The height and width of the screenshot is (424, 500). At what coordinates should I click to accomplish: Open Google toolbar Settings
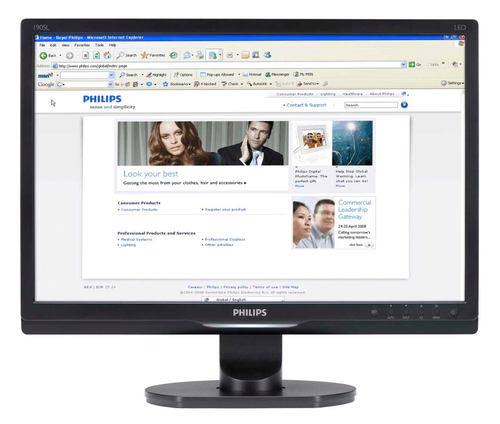pos(452,83)
